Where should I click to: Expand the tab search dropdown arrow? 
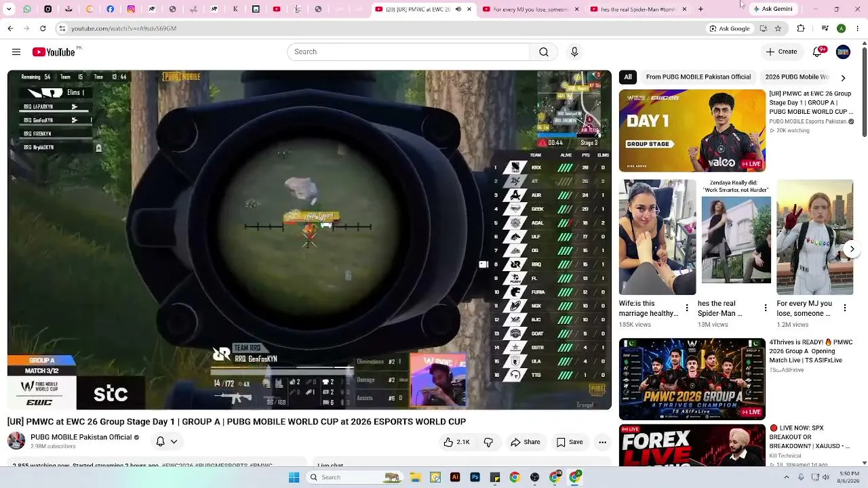click(x=9, y=9)
